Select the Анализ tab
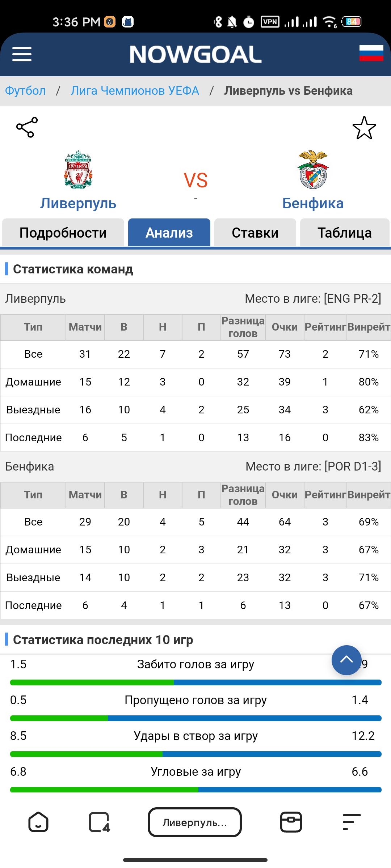Image resolution: width=391 pixels, height=868 pixels. click(x=169, y=233)
